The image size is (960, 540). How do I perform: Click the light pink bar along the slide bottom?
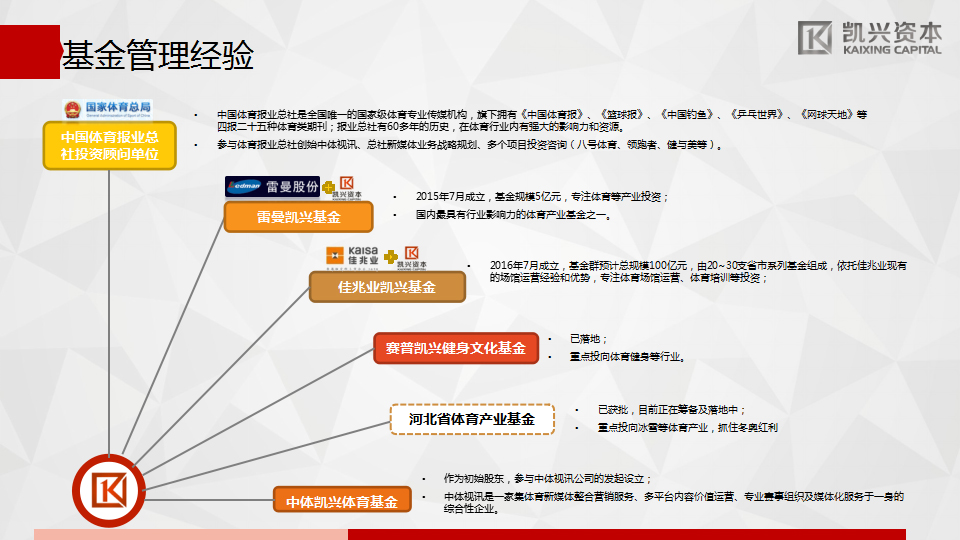click(190, 534)
